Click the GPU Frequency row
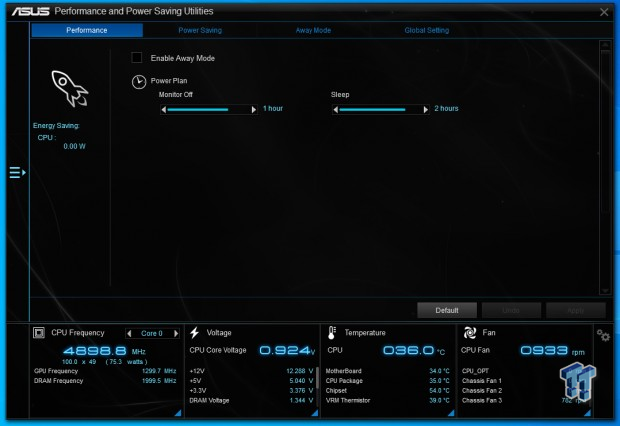 (105, 371)
